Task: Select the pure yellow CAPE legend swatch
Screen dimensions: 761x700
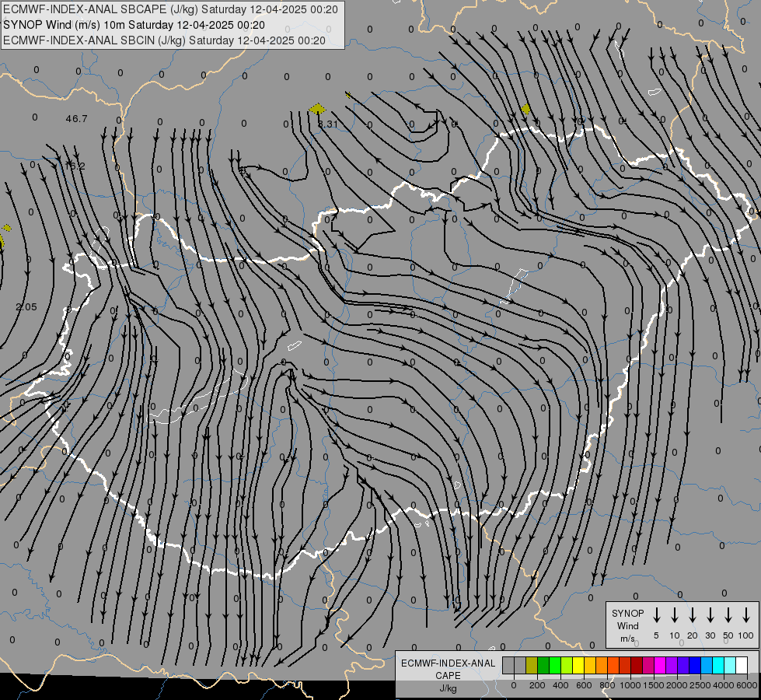Action: pyautogui.click(x=578, y=665)
